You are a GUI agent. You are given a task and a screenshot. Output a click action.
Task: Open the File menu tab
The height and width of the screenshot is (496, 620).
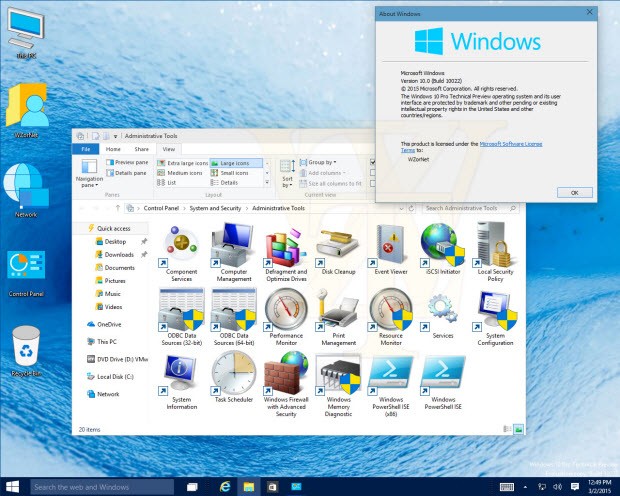tap(86, 149)
